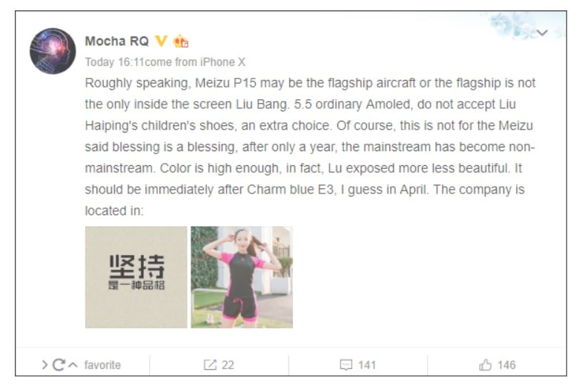Collapse using the up caret beside favorite

[x=73, y=365]
